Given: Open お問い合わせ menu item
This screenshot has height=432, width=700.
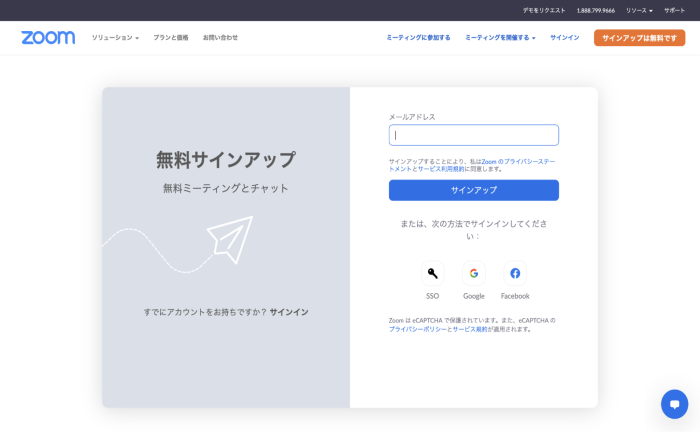Looking at the screenshot, I should (x=220, y=38).
